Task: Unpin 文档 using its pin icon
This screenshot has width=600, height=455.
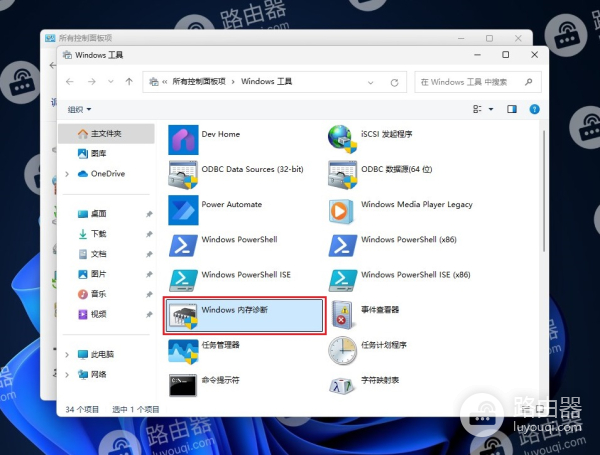Action: (x=149, y=254)
